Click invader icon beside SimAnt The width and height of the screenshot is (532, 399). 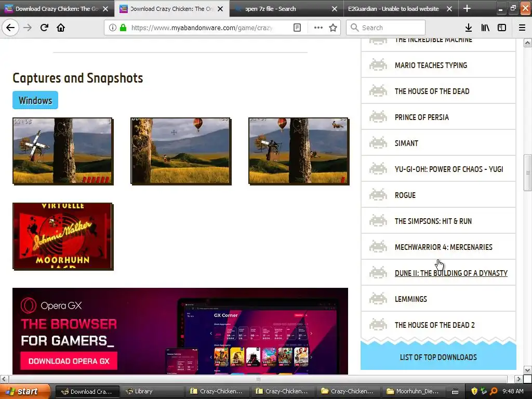click(x=378, y=143)
